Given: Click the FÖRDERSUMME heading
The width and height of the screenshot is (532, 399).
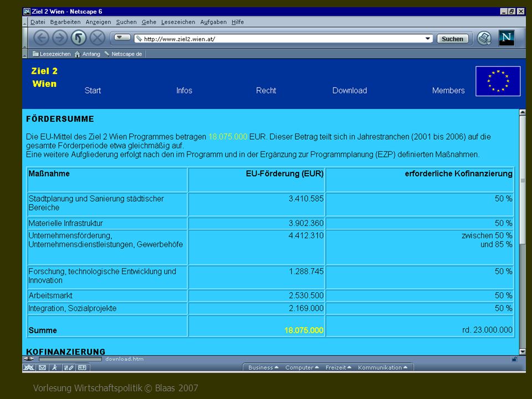Looking at the screenshot, I should click(x=60, y=119).
